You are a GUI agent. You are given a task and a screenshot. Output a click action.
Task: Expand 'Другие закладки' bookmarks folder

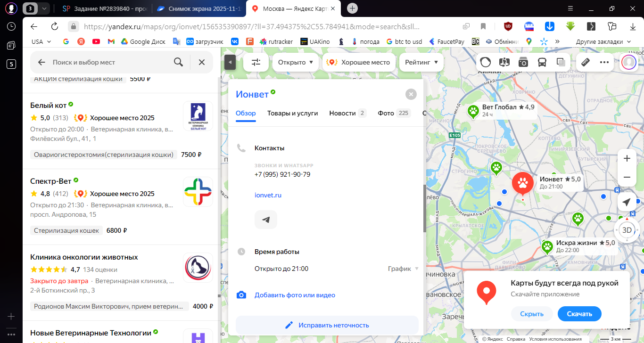(x=603, y=41)
